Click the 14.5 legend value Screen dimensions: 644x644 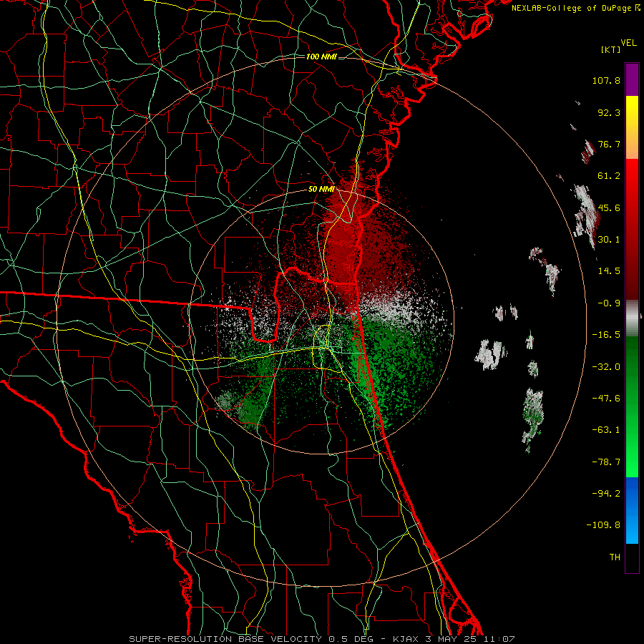(609, 271)
